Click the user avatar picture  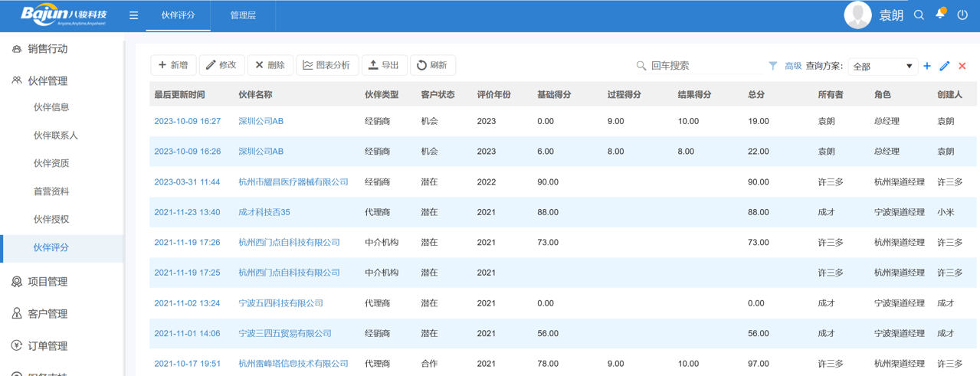(857, 15)
